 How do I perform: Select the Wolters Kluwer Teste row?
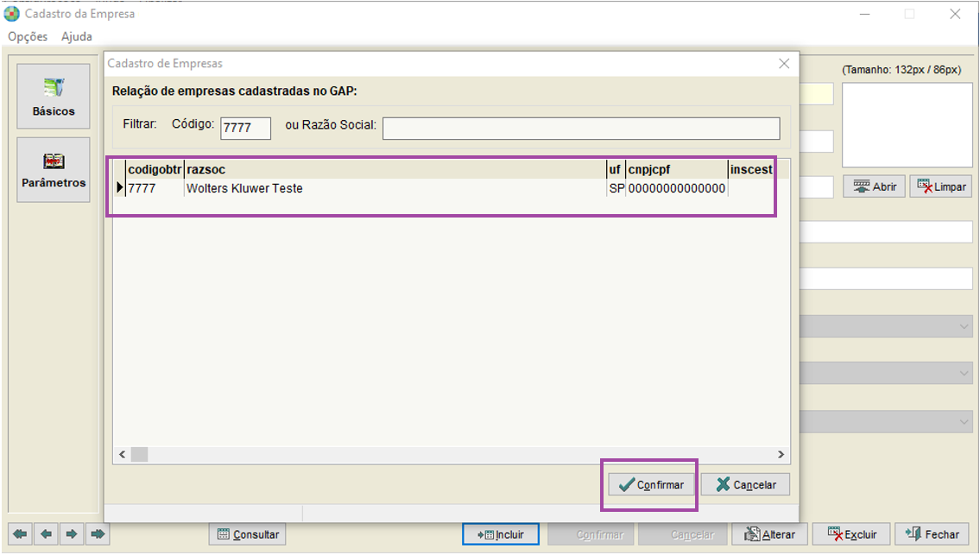445,188
